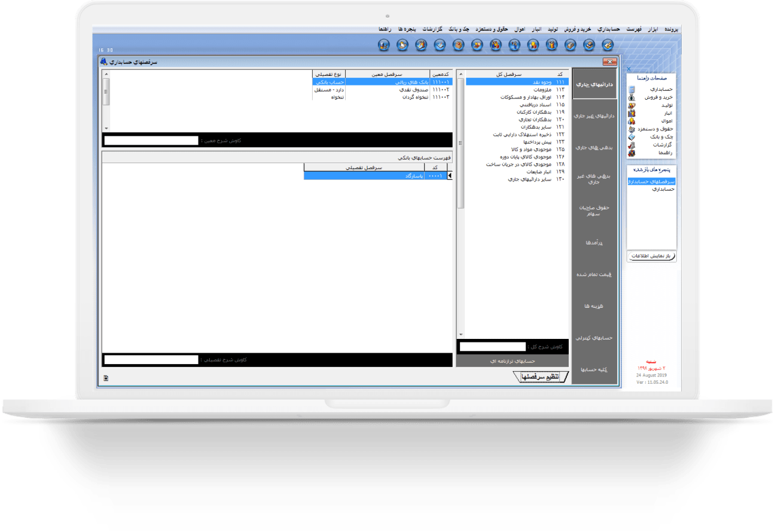This screenshot has height=532, width=775.
Task: Click the bar chart icon at the toolbar's left end
Action: [385, 44]
